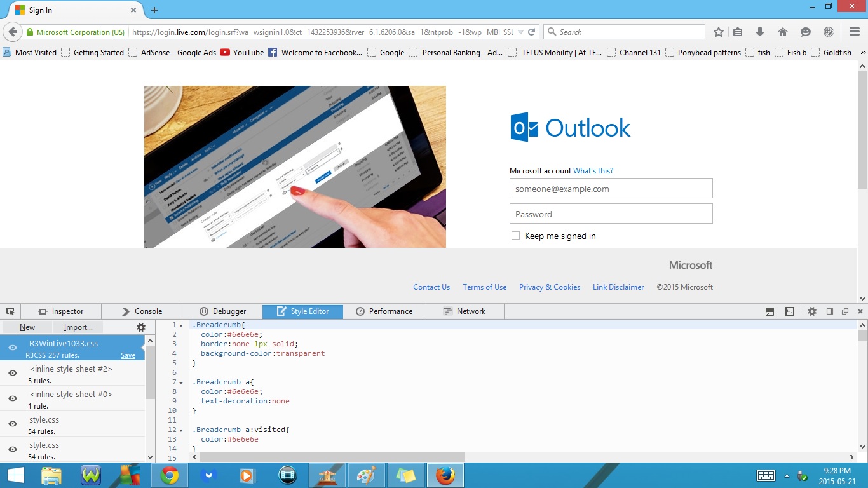Switch to the Debugger tab
This screenshot has width=868, height=488.
[x=222, y=311]
